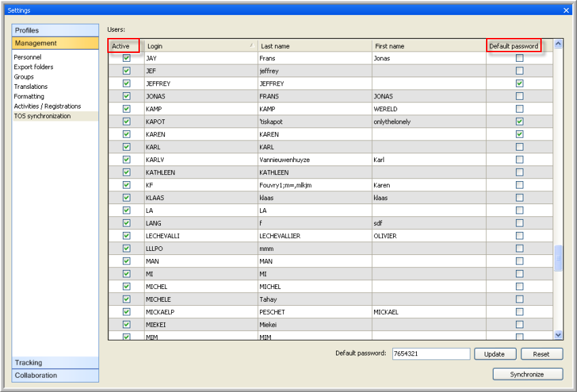Screen dimensions: 577x392
Task: Select Personnel in the Management list
Action: [28, 58]
